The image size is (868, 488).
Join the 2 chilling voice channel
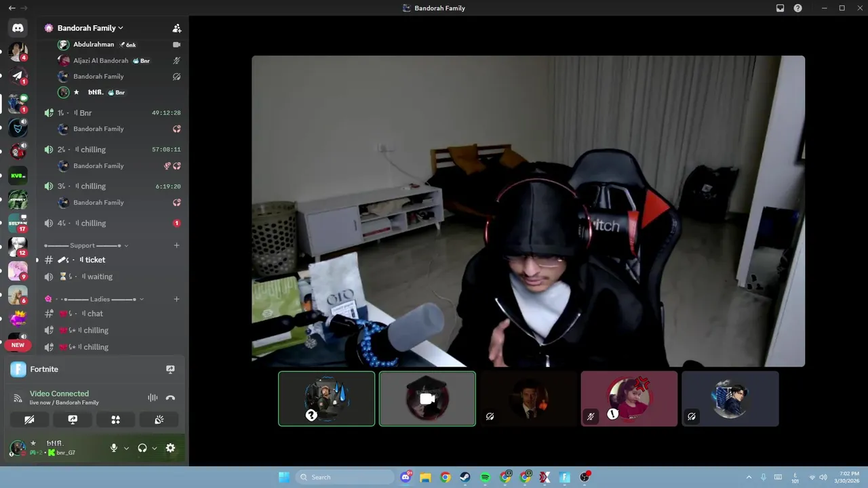click(x=112, y=149)
